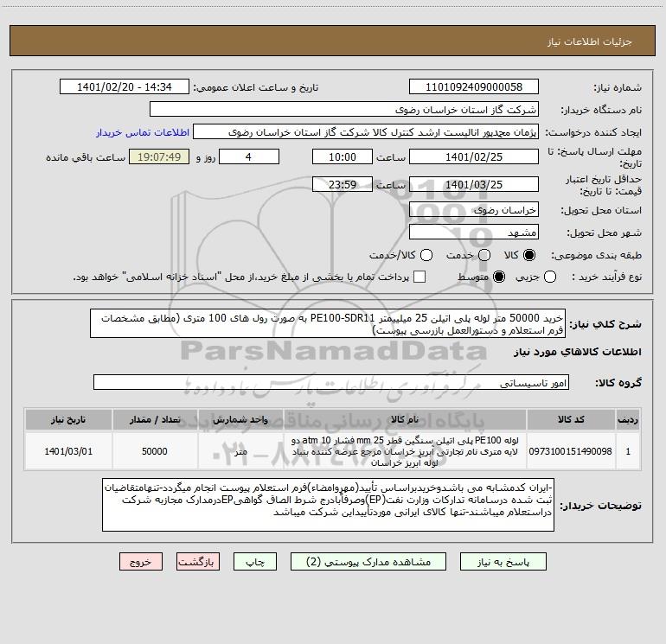Click the goods group 'امور تاسیساتی' field
Image resolution: width=666 pixels, height=644 pixels.
pyautogui.click(x=331, y=382)
